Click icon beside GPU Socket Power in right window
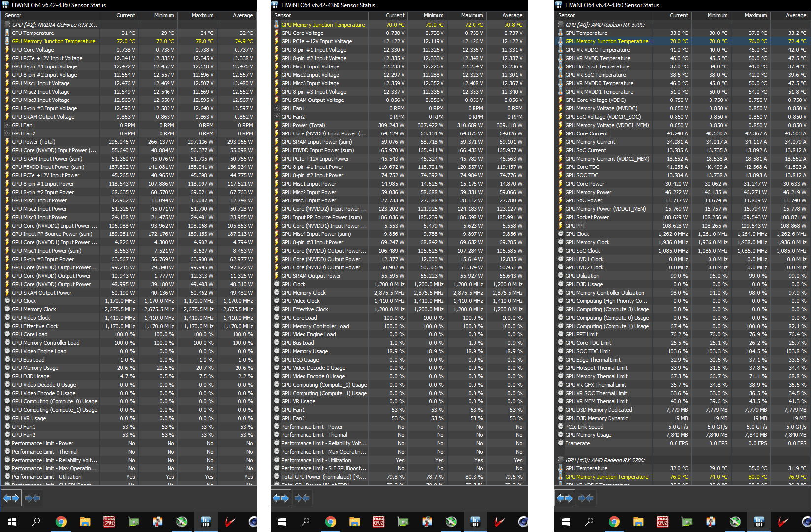812x532 pixels. pos(560,217)
